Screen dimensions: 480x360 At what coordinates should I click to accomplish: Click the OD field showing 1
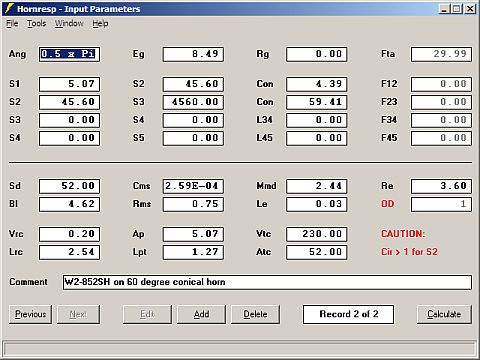[x=441, y=204]
